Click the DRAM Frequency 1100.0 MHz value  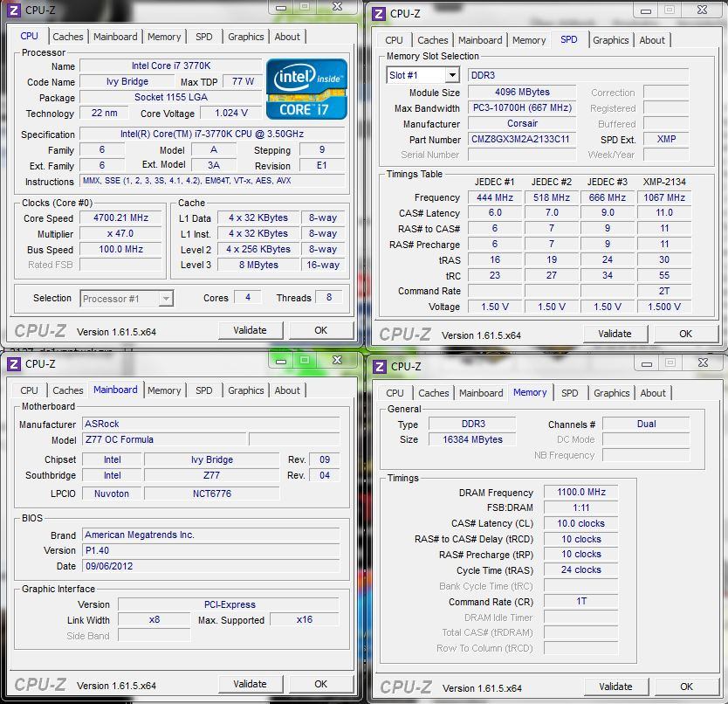(580, 492)
